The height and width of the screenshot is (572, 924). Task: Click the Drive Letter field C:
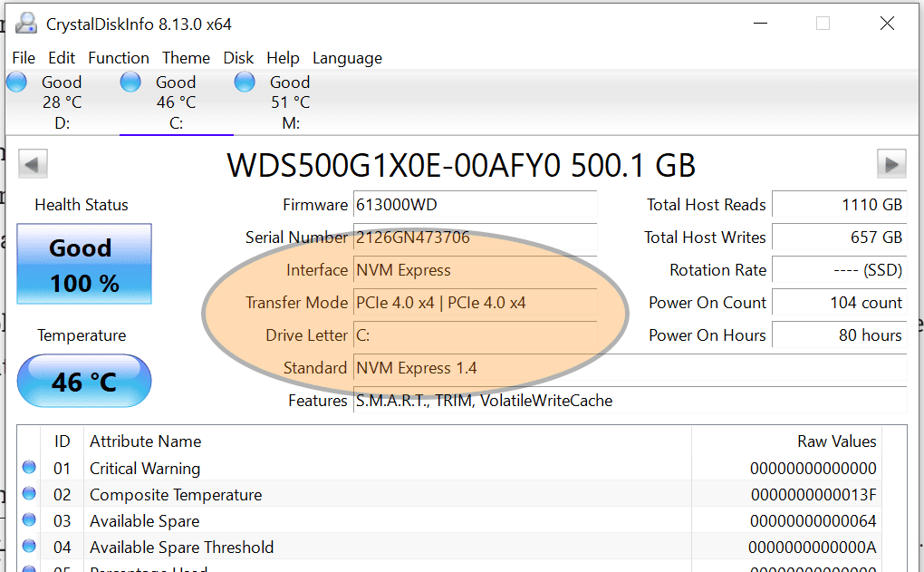[x=475, y=334]
